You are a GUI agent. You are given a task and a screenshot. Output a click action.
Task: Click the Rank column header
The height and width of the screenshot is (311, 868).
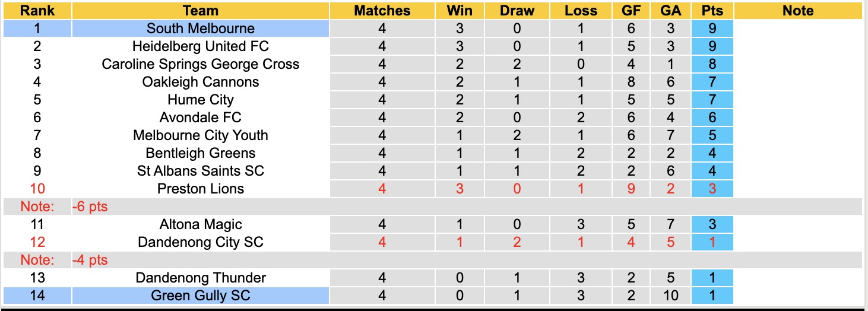37,11
